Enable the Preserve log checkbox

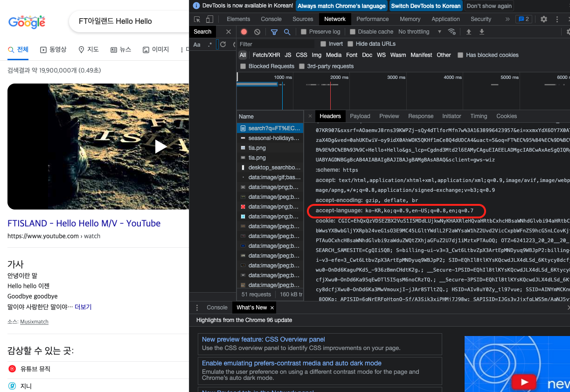point(304,32)
